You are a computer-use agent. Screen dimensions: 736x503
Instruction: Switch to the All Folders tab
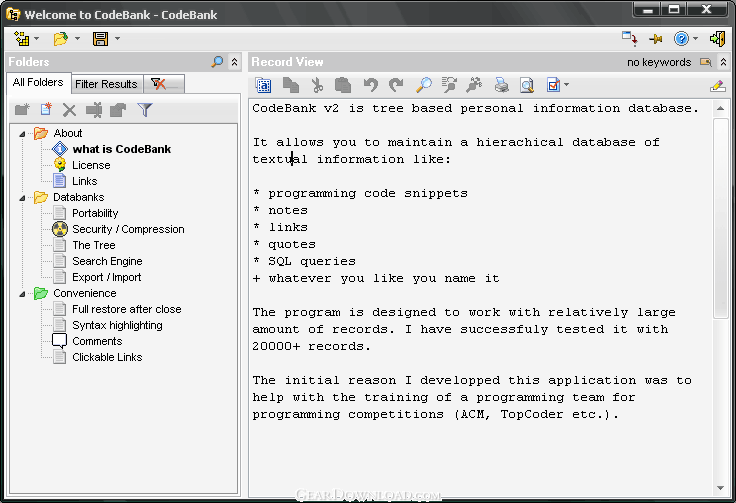(x=38, y=83)
